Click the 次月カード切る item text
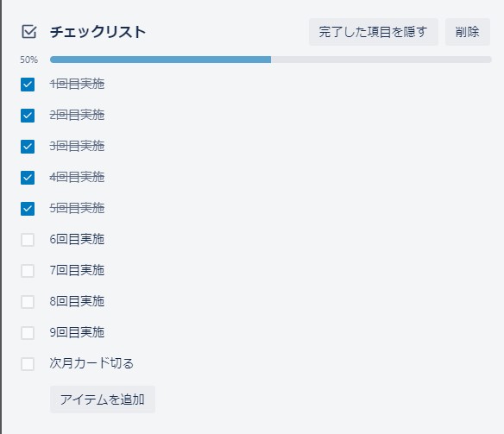The image size is (504, 434). click(91, 363)
